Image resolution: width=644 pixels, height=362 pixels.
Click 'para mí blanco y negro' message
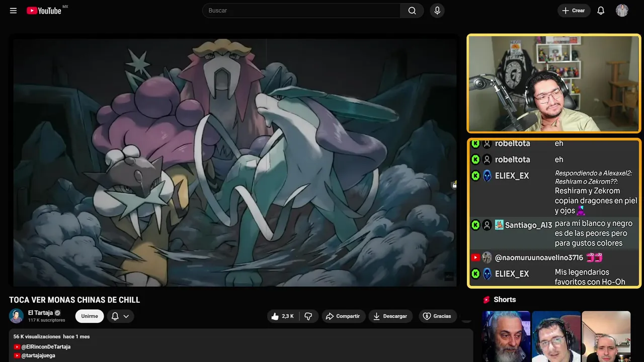coord(593,233)
